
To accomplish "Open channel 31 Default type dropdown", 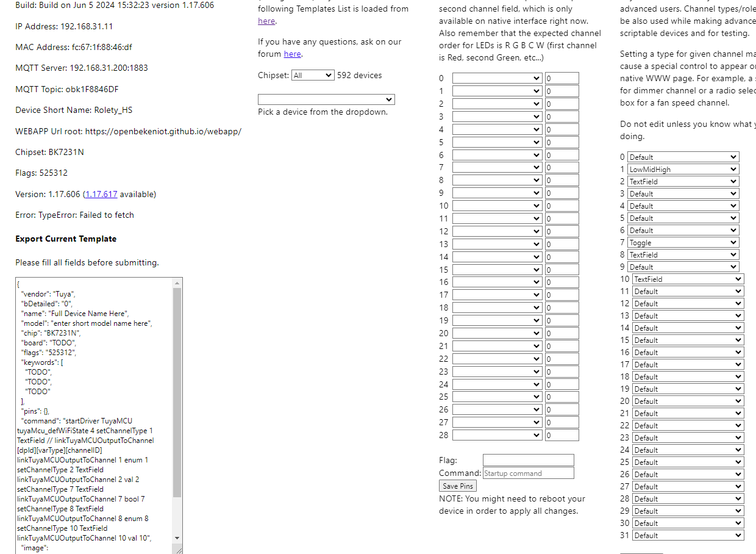I will click(x=688, y=535).
